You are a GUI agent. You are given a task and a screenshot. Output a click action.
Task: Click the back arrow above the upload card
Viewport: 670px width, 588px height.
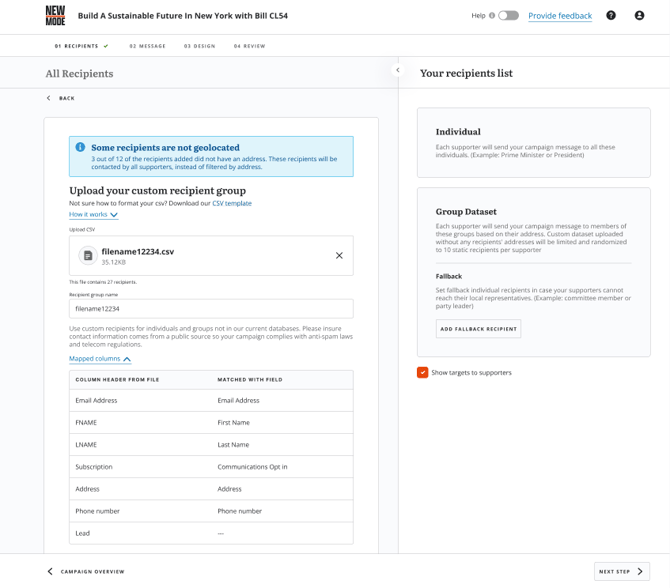49,98
